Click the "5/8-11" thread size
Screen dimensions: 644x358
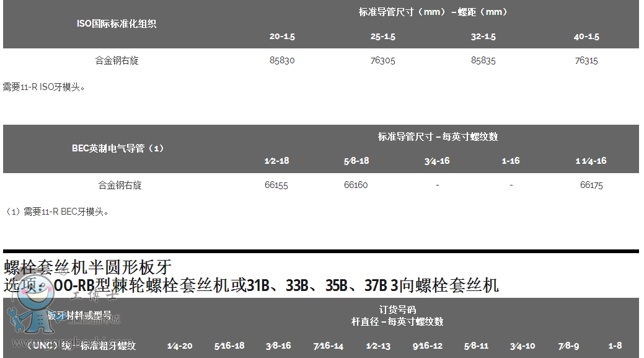(x=477, y=346)
